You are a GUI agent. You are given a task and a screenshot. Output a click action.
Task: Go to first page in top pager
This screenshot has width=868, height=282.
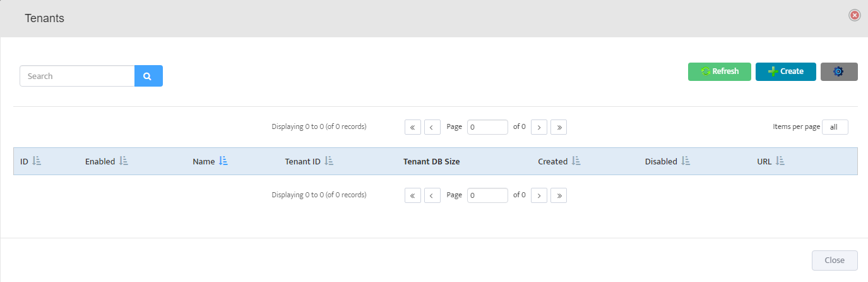[x=412, y=127]
